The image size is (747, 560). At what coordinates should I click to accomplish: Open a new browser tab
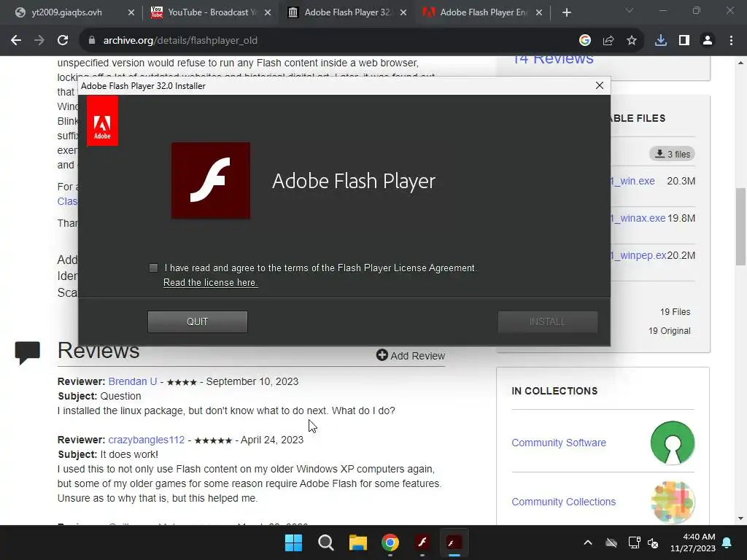point(566,12)
